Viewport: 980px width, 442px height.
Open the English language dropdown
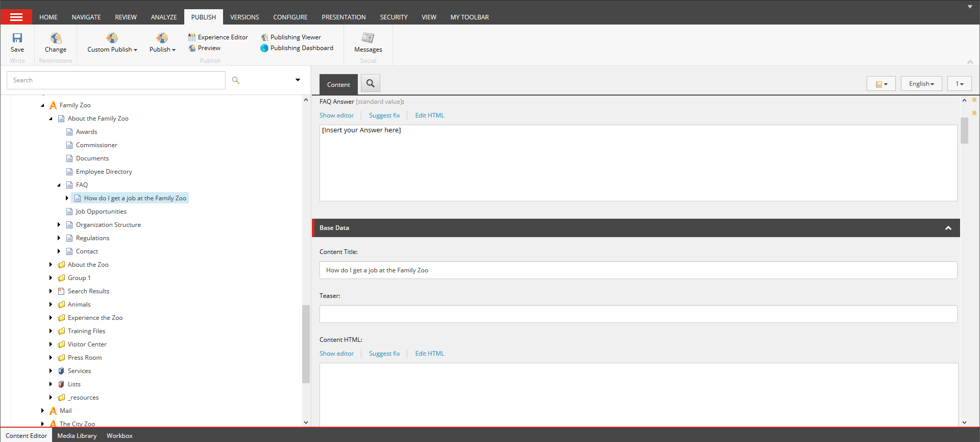tap(921, 84)
